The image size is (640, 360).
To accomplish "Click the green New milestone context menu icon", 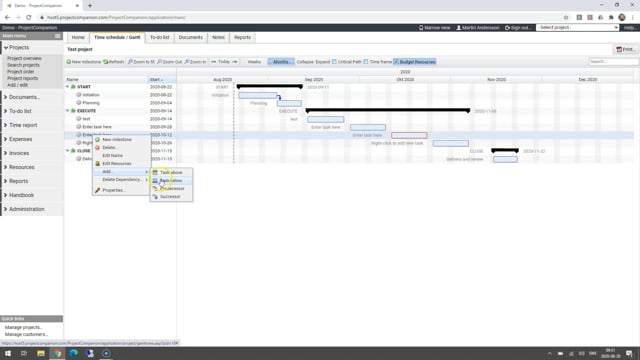I will [98, 140].
